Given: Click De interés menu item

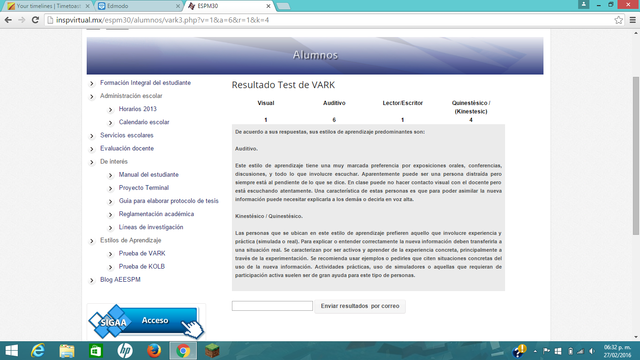Looking at the screenshot, I should (114, 161).
